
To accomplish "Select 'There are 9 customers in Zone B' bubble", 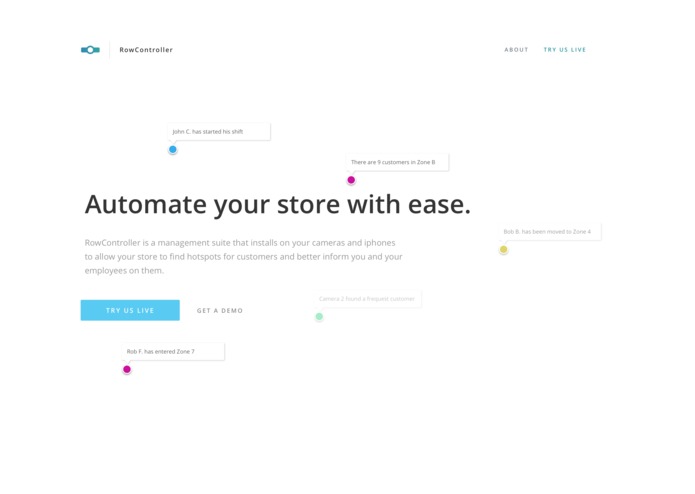I will coord(397,162).
